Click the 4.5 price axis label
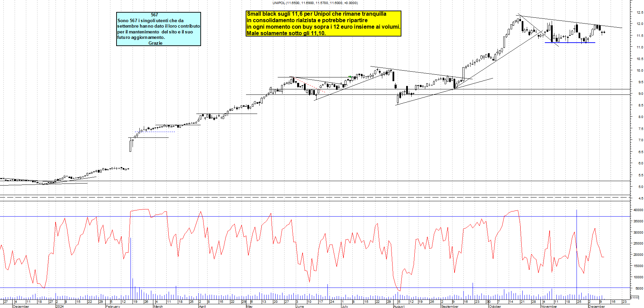The image size is (644, 308). [x=640, y=198]
